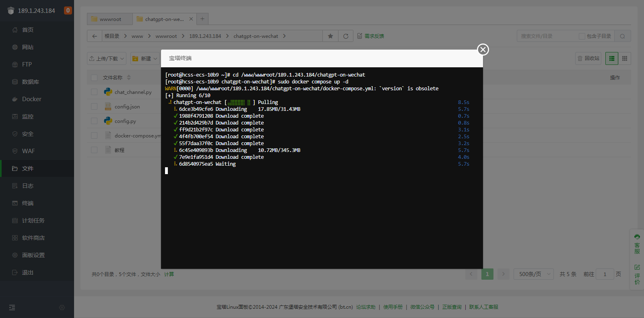
Task: Open the 网站 sidebar item
Action: pyautogui.click(x=37, y=47)
